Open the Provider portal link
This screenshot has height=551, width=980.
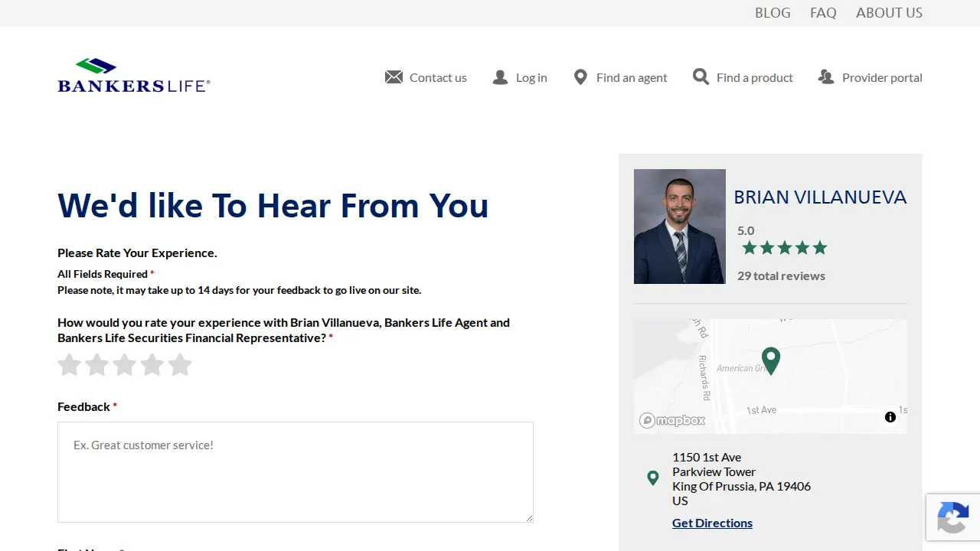click(x=882, y=77)
